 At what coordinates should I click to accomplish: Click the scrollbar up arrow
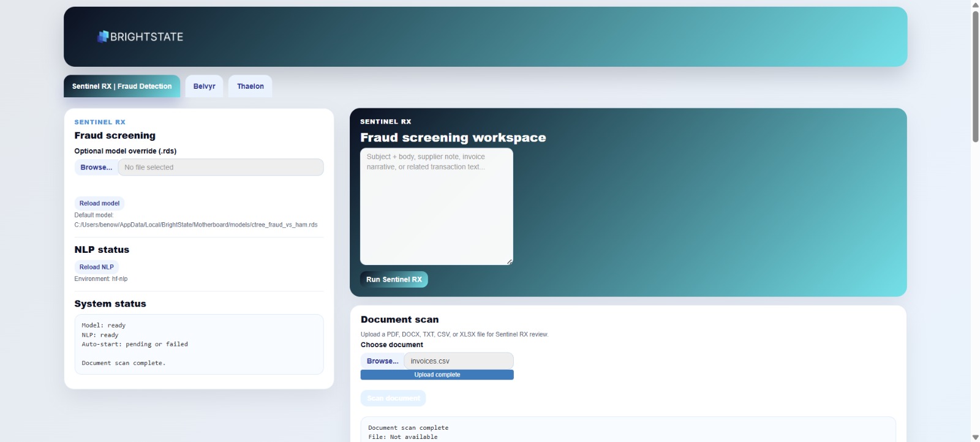(x=975, y=5)
